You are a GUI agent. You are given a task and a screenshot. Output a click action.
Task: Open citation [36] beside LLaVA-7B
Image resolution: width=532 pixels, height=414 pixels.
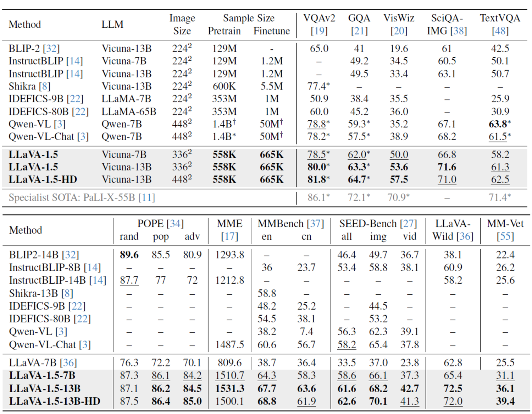[68, 363]
